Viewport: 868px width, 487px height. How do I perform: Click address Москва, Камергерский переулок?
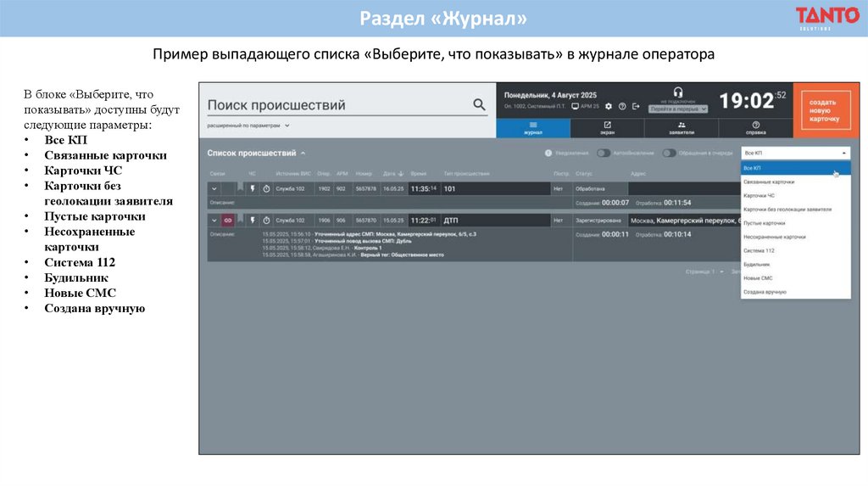[x=685, y=221]
